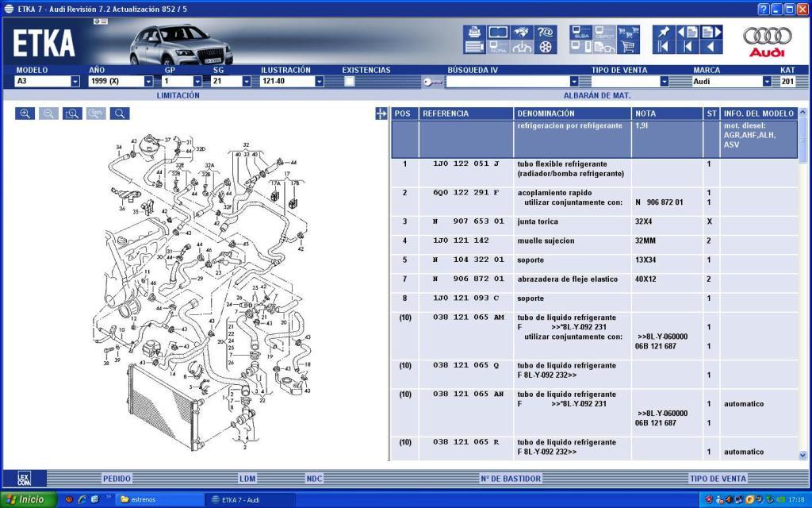Open the MARCA Audi dropdown
Screen dimensions: 812x508
coord(767,82)
